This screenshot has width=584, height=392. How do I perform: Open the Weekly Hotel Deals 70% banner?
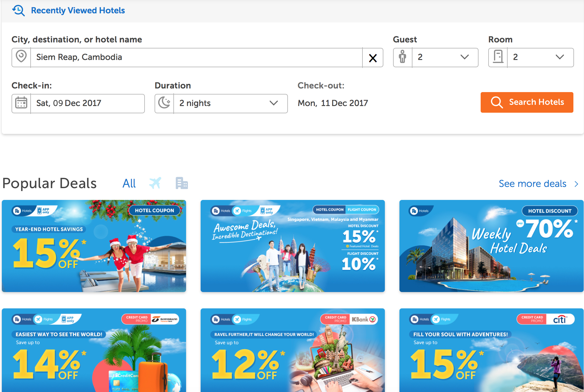[491, 246]
